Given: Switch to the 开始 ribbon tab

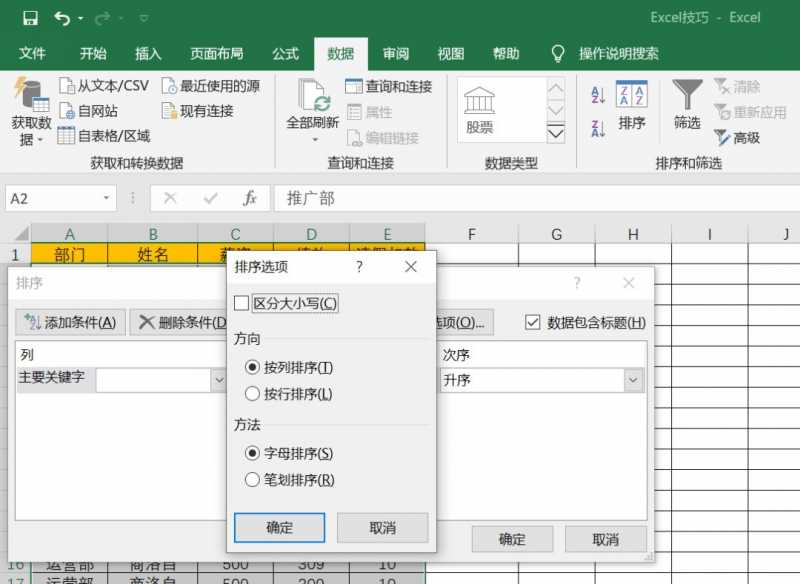Looking at the screenshot, I should coord(93,54).
